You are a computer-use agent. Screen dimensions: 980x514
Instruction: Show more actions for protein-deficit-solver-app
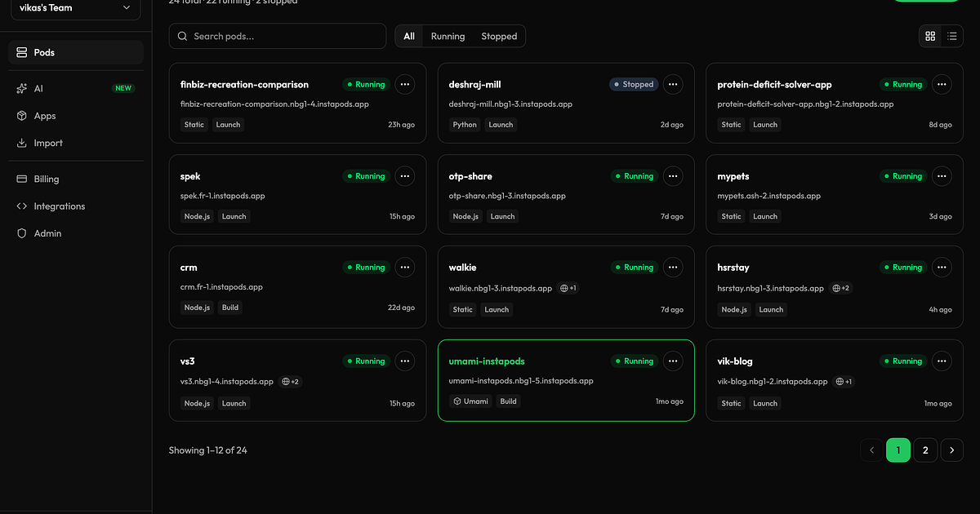coord(942,84)
